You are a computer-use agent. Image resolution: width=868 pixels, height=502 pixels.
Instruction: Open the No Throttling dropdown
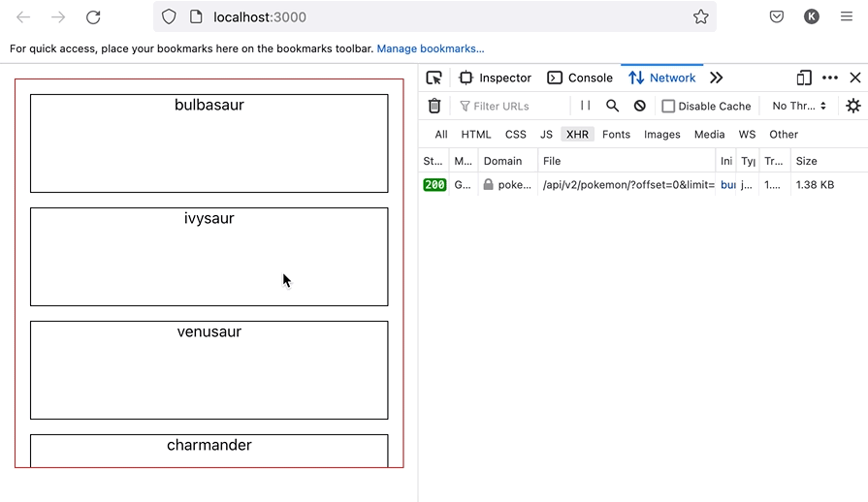(x=799, y=106)
